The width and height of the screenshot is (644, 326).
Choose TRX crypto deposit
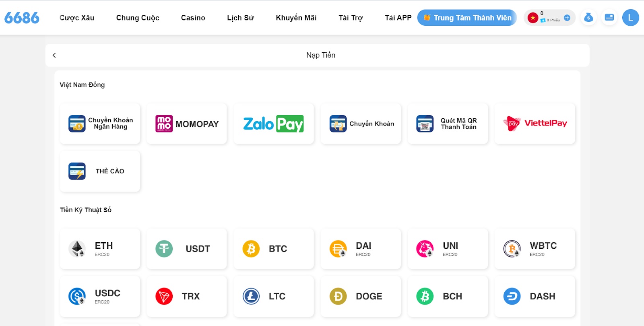187,296
